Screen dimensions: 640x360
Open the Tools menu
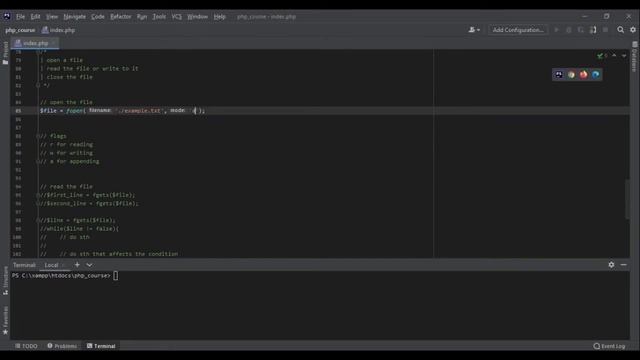(x=159, y=17)
